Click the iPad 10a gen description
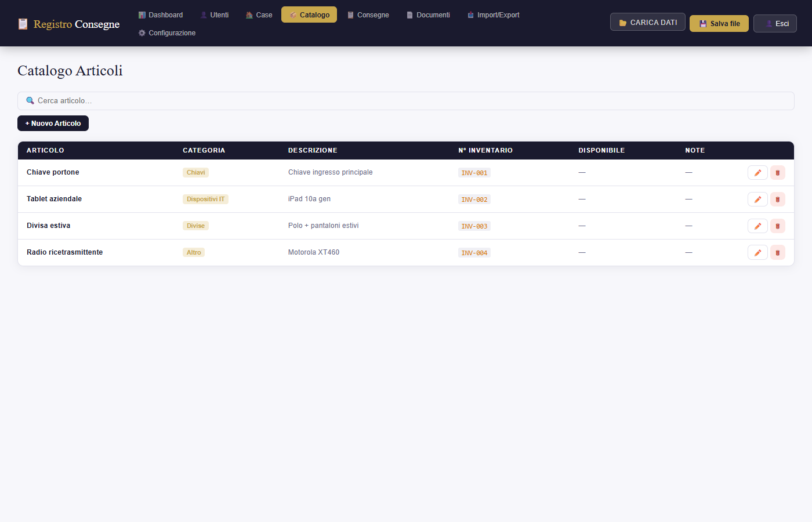812x522 pixels. click(309, 199)
